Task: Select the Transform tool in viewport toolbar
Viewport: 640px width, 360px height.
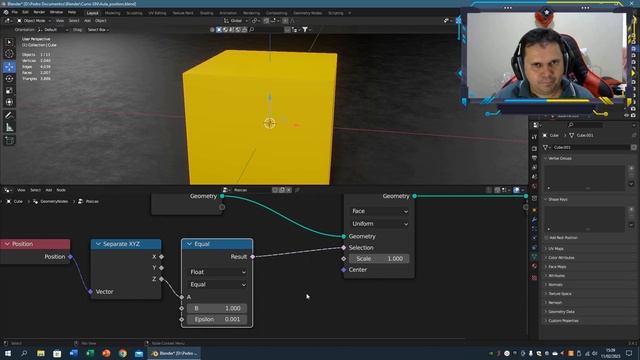Action: pos(9,102)
